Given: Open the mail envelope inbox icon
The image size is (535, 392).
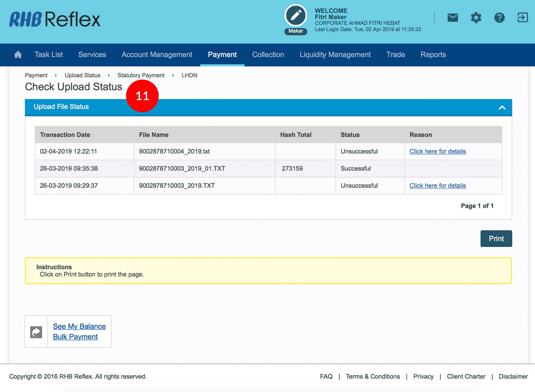Looking at the screenshot, I should [x=452, y=18].
